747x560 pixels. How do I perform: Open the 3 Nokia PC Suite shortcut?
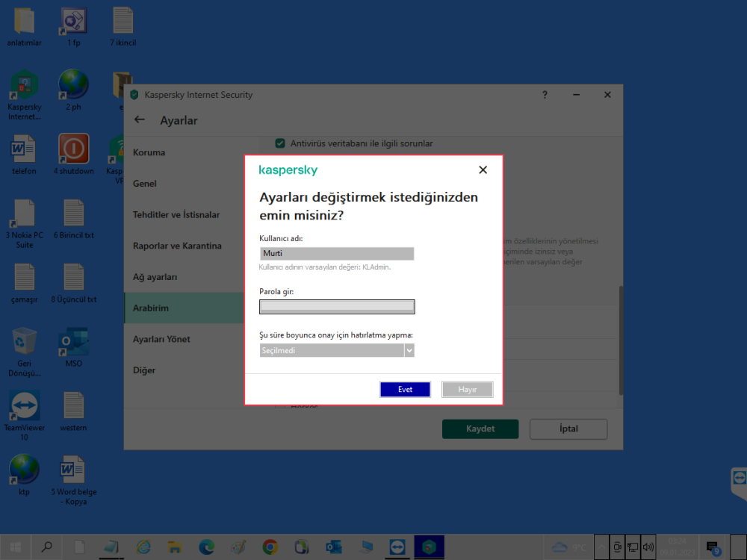(x=25, y=224)
